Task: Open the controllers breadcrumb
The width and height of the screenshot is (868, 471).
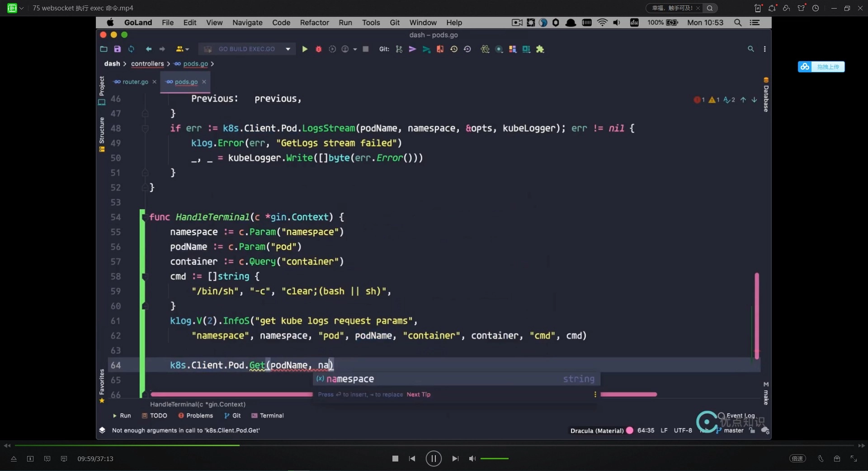Action: [148, 64]
